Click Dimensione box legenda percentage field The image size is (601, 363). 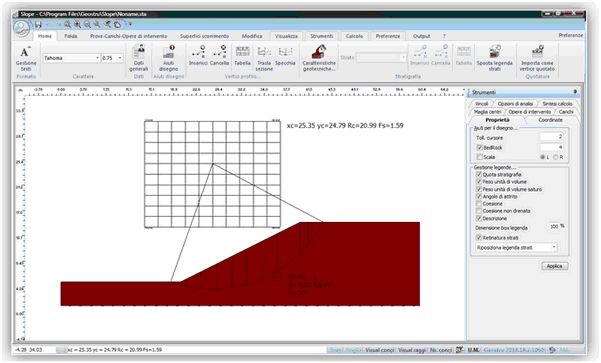coord(553,227)
